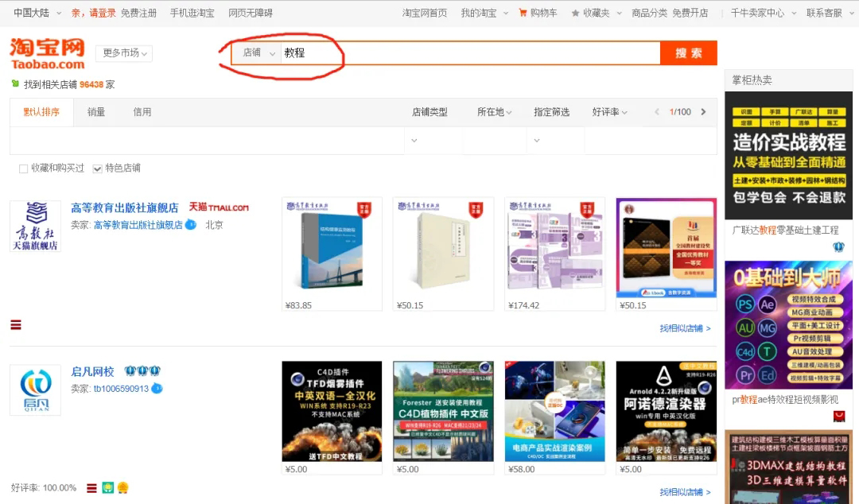Click pr教程ae特效 ad caption
Image resolution: width=859 pixels, height=504 pixels.
[785, 399]
